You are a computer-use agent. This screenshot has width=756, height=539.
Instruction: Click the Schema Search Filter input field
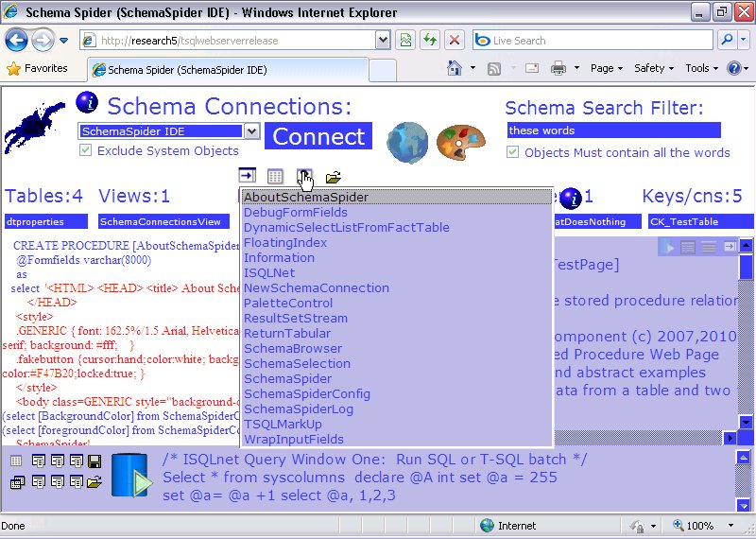click(x=600, y=130)
